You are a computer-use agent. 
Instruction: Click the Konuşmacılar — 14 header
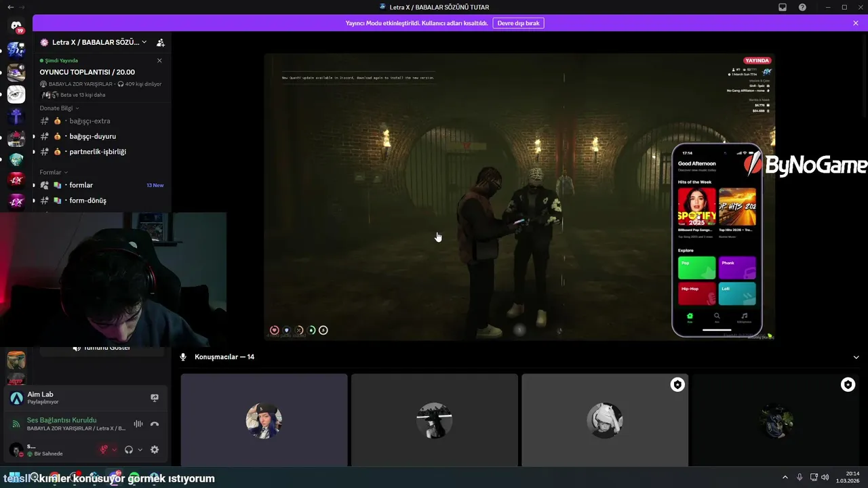tap(224, 357)
